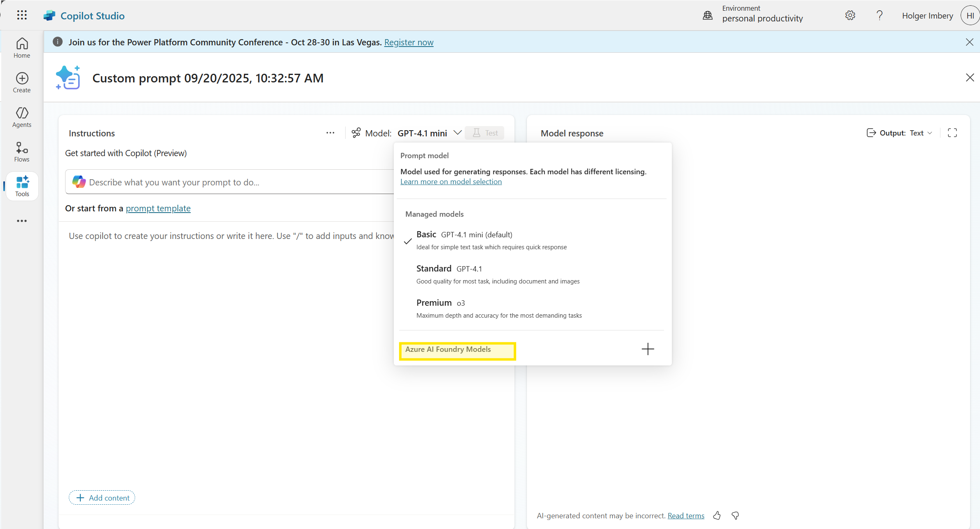Go to Home in sidebar
The width and height of the screenshot is (980, 529).
pos(22,48)
